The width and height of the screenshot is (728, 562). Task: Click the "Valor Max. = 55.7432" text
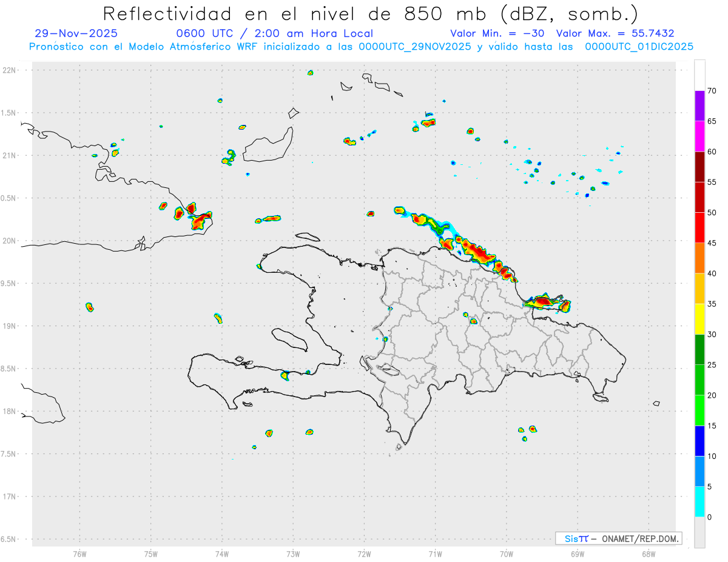click(x=615, y=34)
